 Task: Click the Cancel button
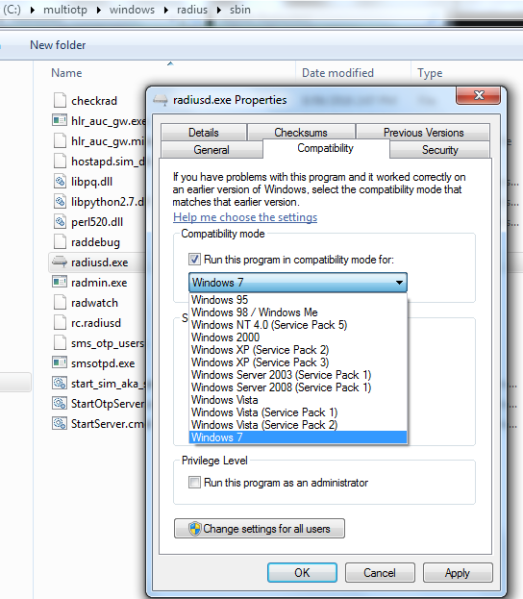(x=380, y=573)
